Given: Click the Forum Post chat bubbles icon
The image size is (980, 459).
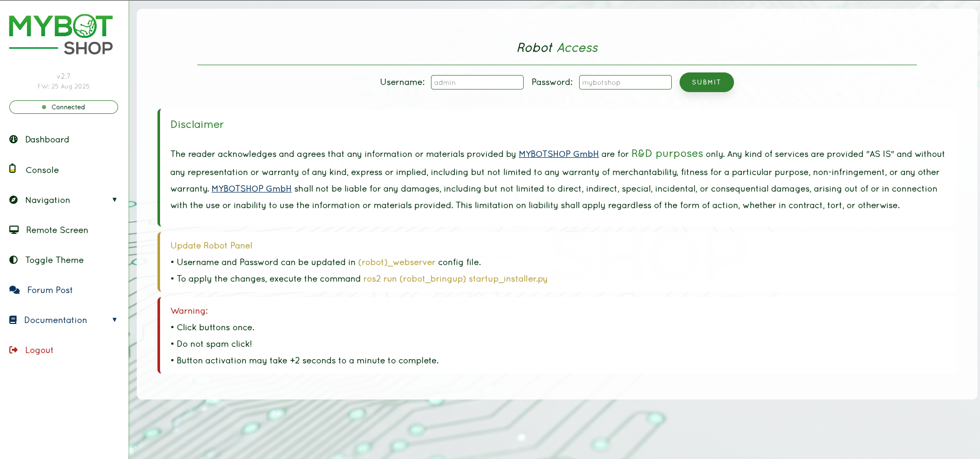Looking at the screenshot, I should click(x=15, y=290).
